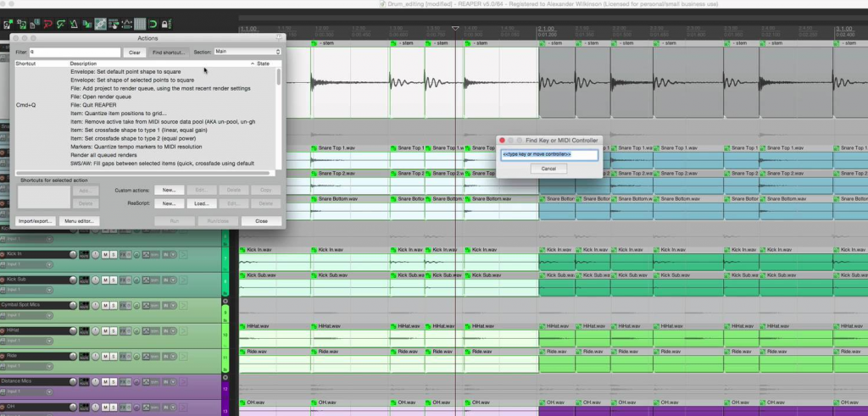Open envelope panel for Ride track
The image size is (868, 416).
coord(146,356)
